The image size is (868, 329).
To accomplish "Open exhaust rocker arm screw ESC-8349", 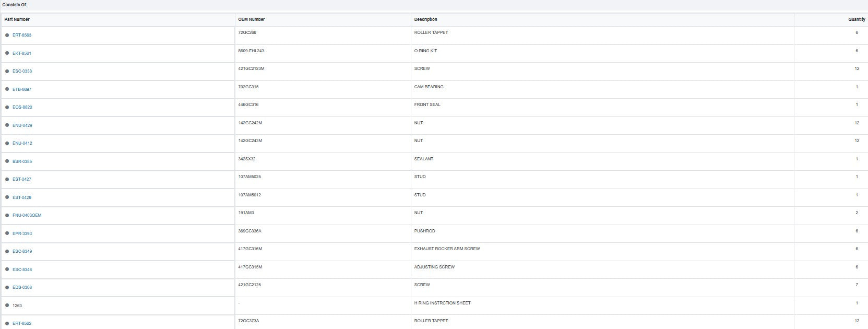I will tap(22, 252).
